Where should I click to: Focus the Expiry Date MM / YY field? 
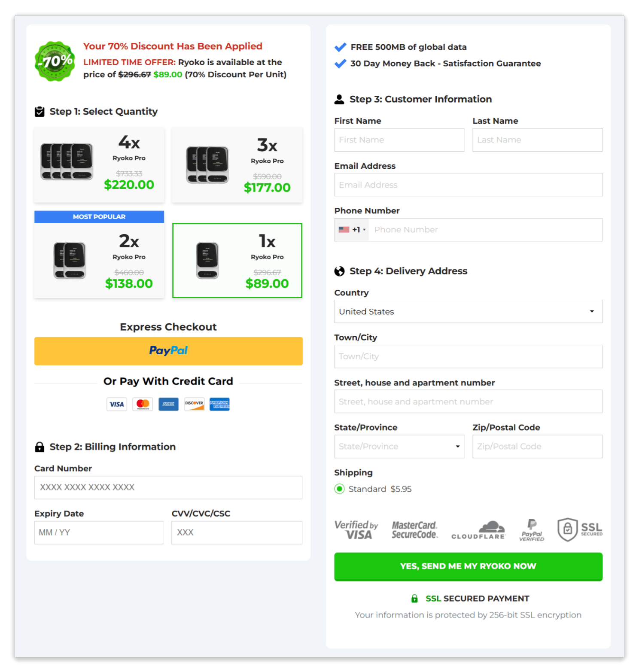click(99, 532)
